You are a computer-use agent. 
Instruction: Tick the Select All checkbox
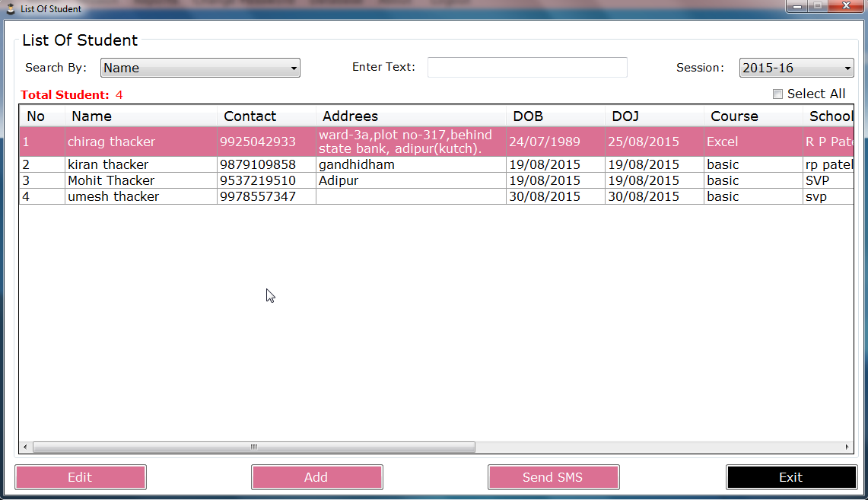[777, 94]
